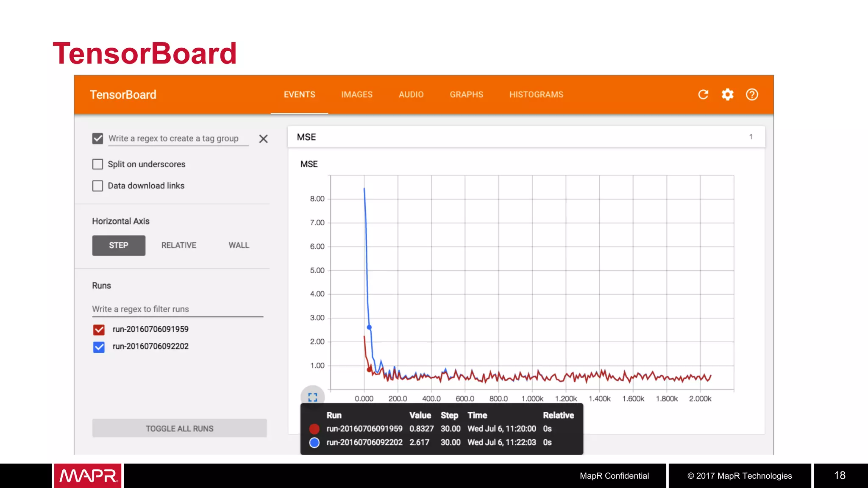The width and height of the screenshot is (868, 488).
Task: Switch to the Histograms tab
Action: [x=536, y=94]
